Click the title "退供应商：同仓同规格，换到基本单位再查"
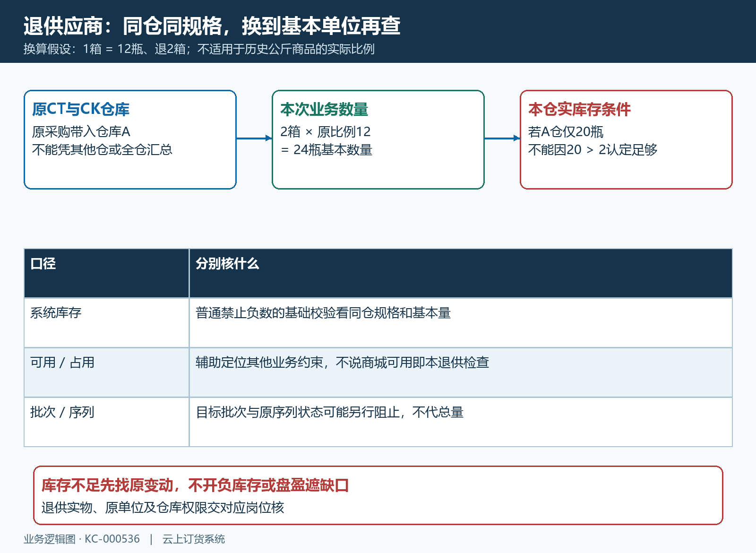756x553 pixels. 212,26
